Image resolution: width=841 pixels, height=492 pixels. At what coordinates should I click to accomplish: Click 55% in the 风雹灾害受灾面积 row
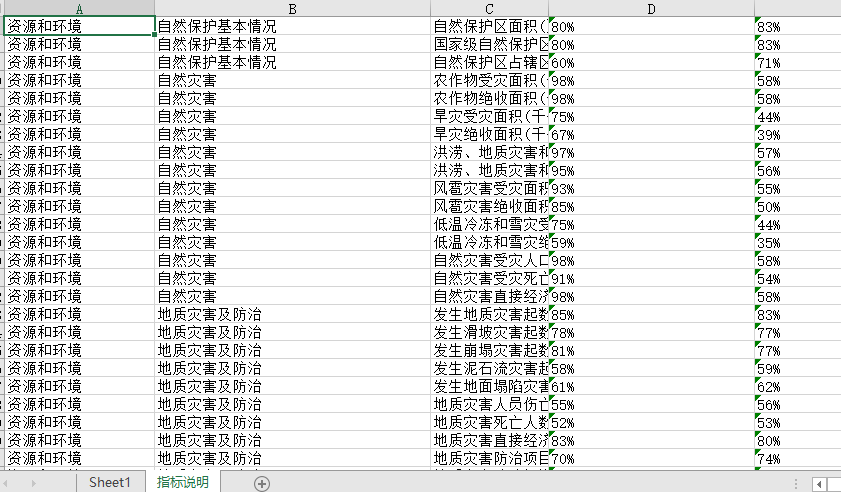coord(798,188)
